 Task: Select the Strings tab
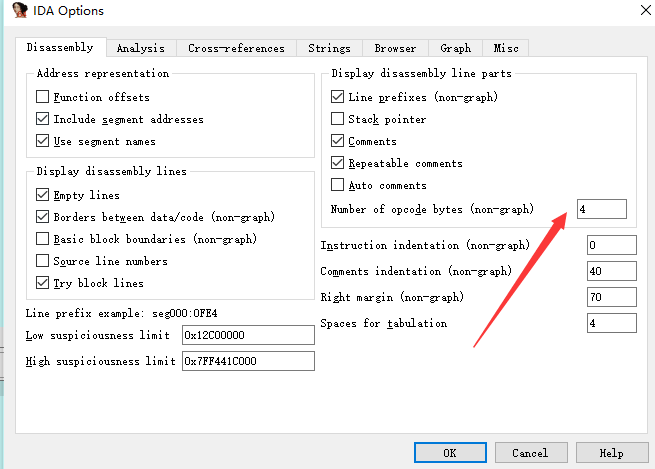329,48
